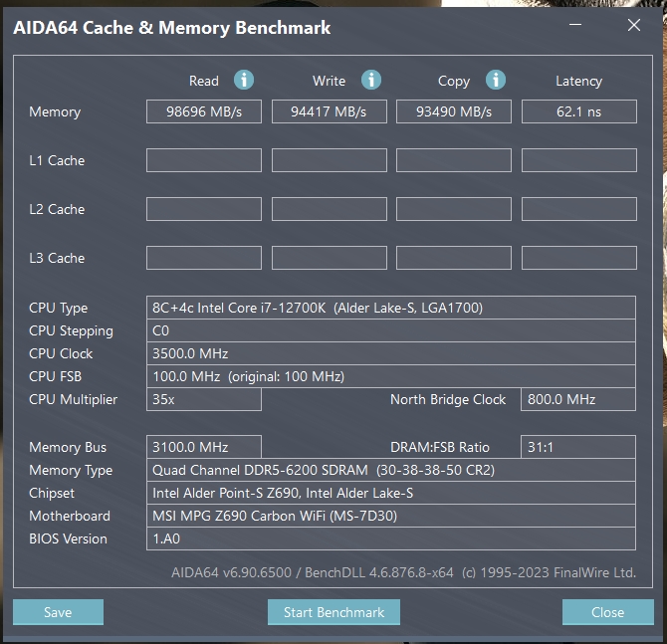Click the DRAM:FSB Ratio value field
Viewport: 667px width, 644px height.
point(578,447)
